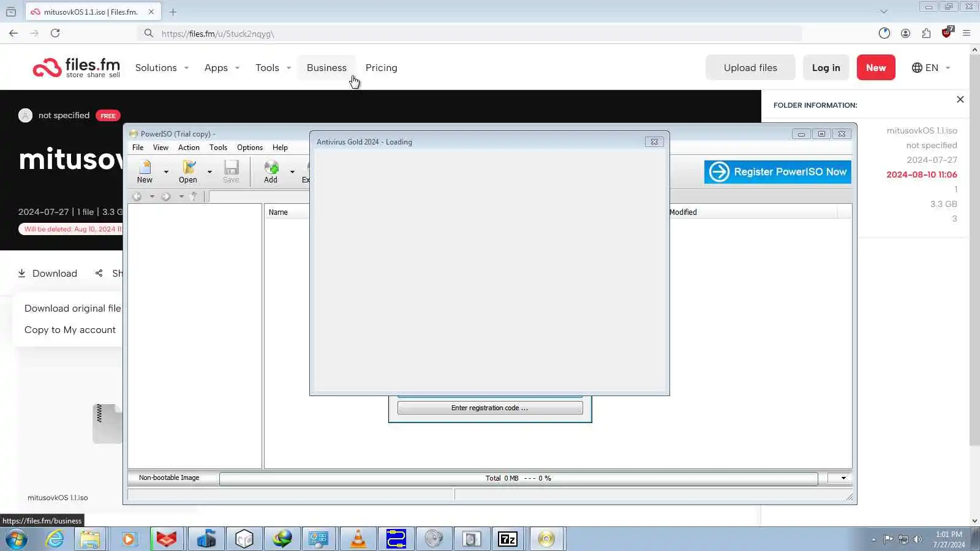Viewport: 980px width, 551px height.
Task: Click Register PowerISO Now banner
Action: (x=778, y=172)
